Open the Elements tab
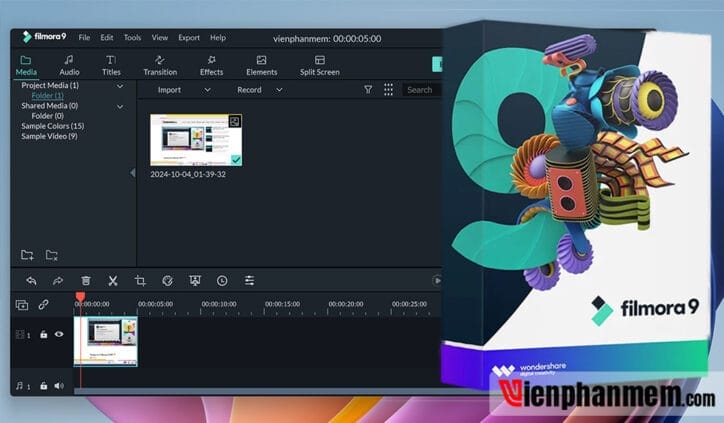The height and width of the screenshot is (423, 724). click(261, 66)
